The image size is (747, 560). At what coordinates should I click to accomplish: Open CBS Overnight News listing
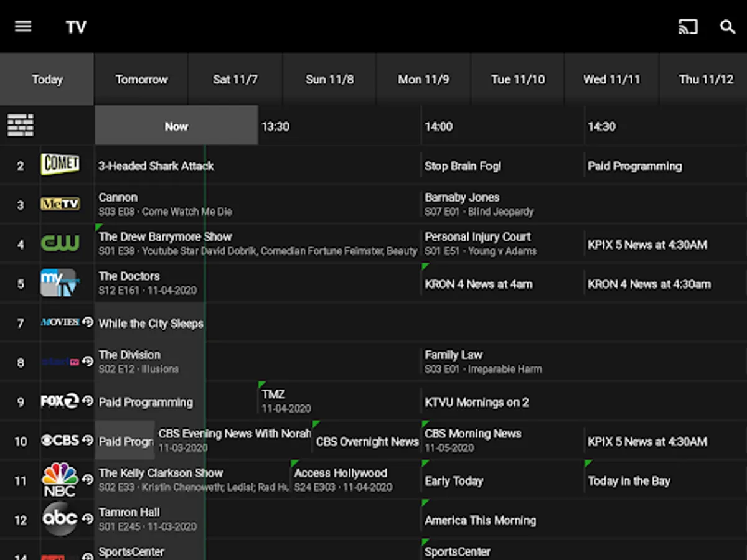pos(367,441)
